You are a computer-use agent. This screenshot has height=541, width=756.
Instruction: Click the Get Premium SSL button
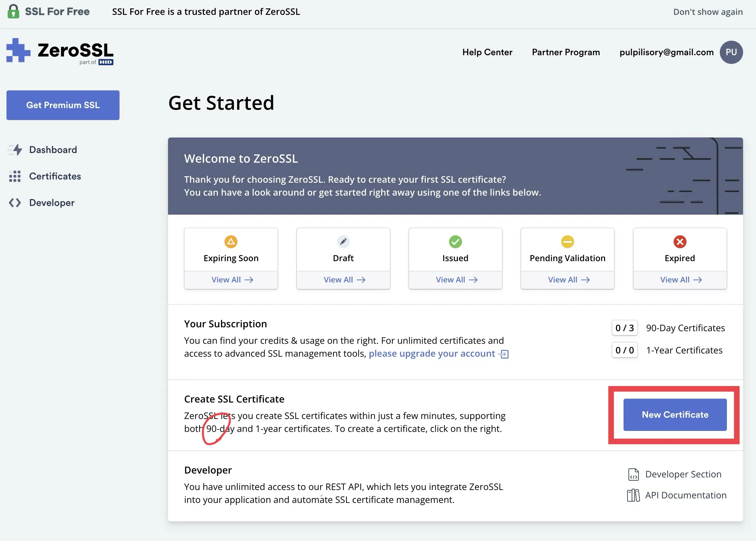(x=63, y=105)
